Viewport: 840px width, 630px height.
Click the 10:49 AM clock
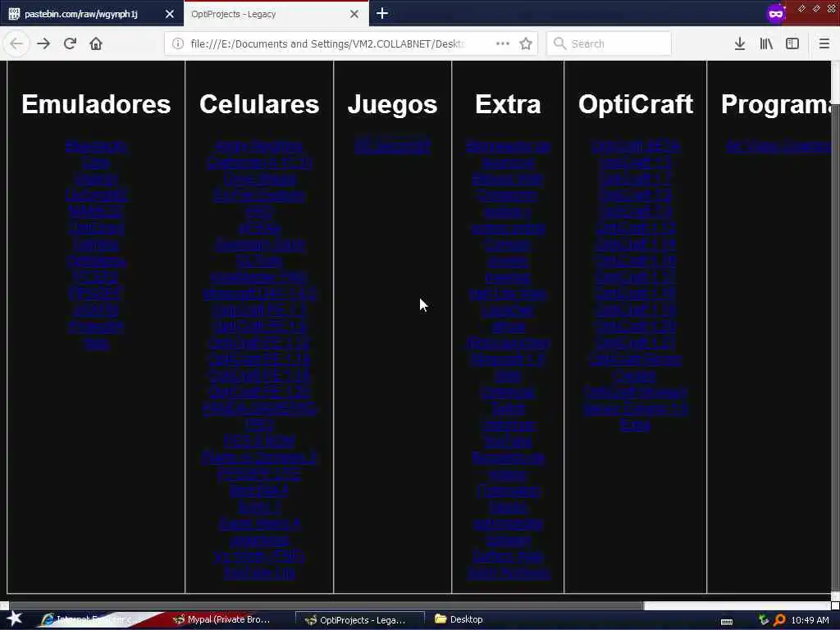tap(810, 620)
